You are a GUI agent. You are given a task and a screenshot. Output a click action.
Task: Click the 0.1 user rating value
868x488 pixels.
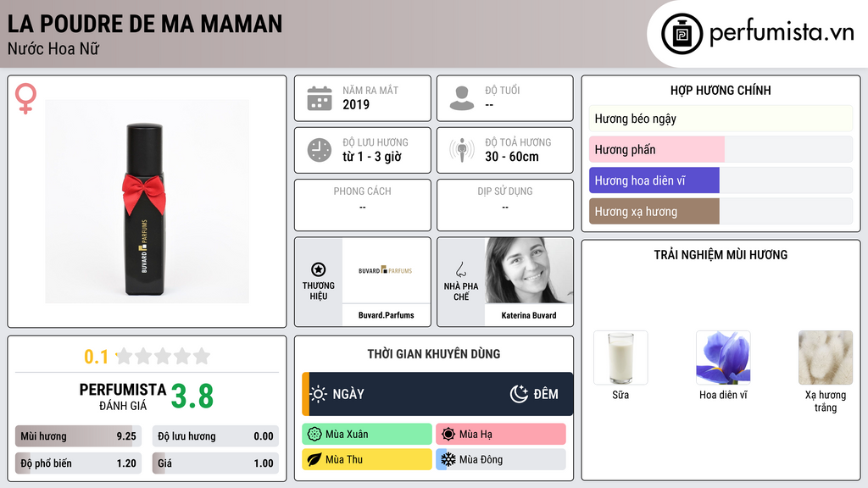point(96,357)
